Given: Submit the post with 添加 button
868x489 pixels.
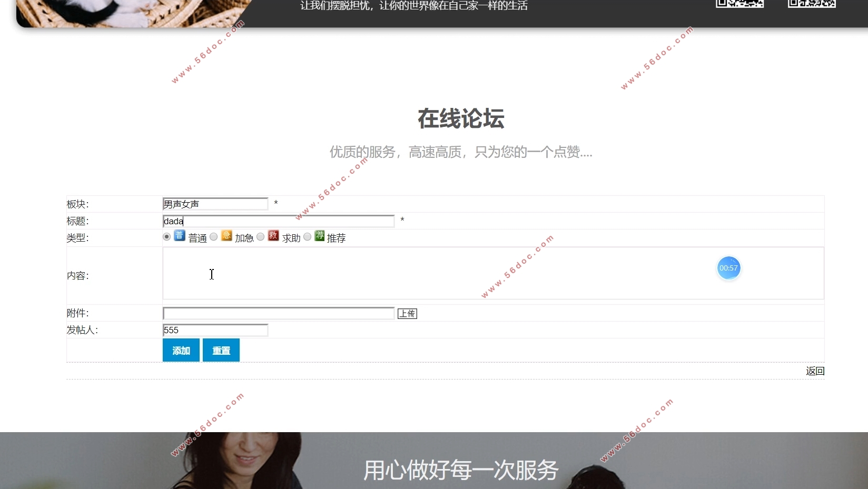Looking at the screenshot, I should (181, 350).
